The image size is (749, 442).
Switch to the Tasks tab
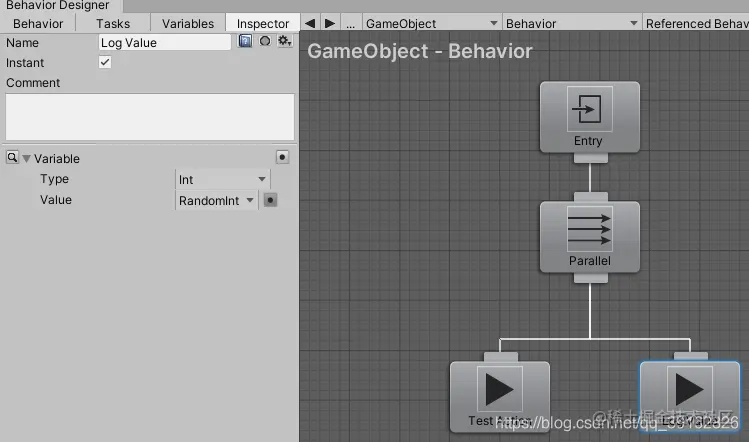coord(113,23)
